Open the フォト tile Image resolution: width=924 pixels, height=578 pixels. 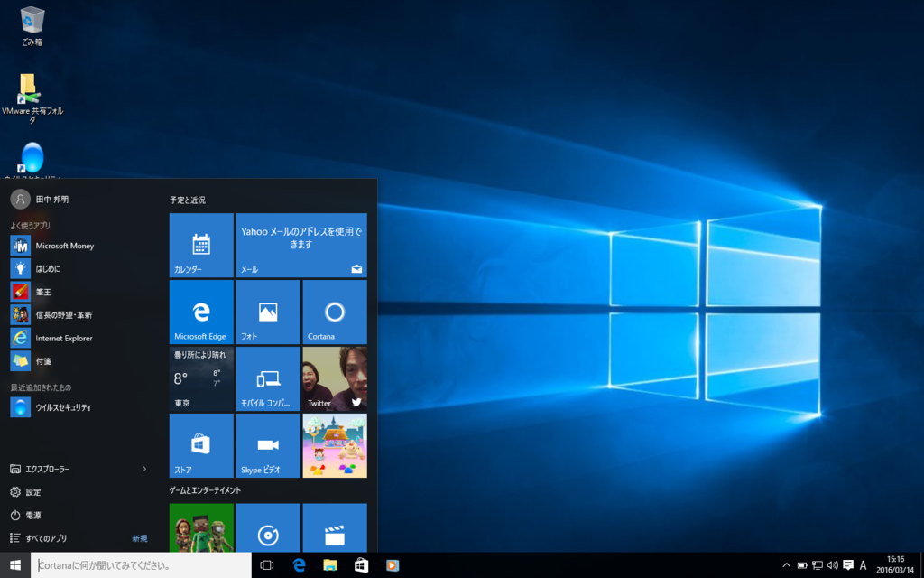point(268,312)
